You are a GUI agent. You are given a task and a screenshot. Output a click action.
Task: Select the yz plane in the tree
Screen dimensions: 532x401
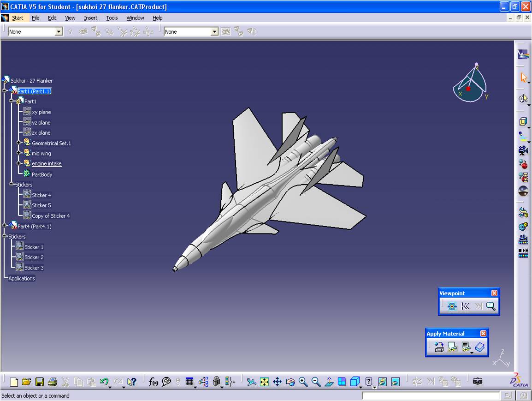41,123
